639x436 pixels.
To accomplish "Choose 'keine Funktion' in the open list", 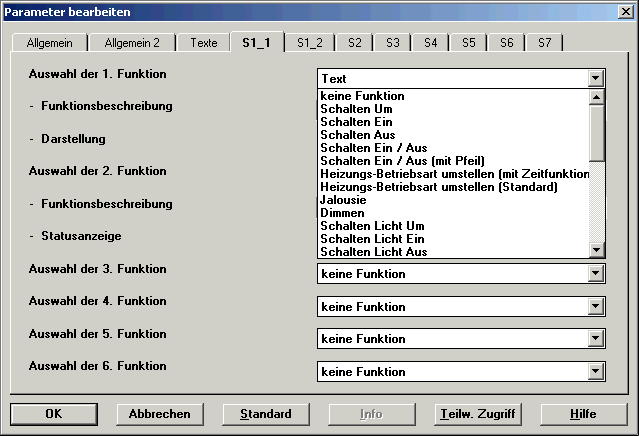I will click(x=362, y=96).
